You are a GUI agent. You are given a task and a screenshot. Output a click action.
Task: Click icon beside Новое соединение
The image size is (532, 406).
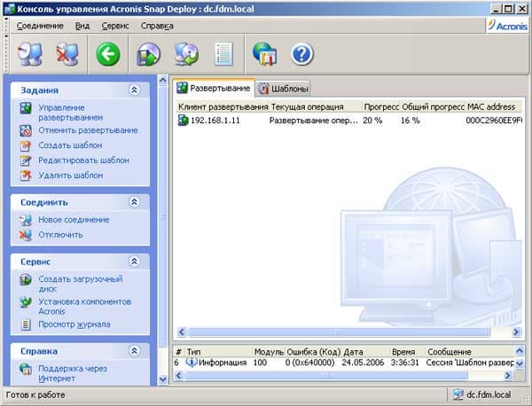pos(26,220)
